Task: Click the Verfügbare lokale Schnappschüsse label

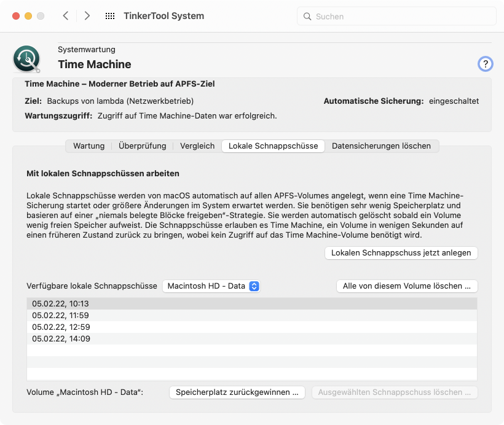Action: coord(92,286)
